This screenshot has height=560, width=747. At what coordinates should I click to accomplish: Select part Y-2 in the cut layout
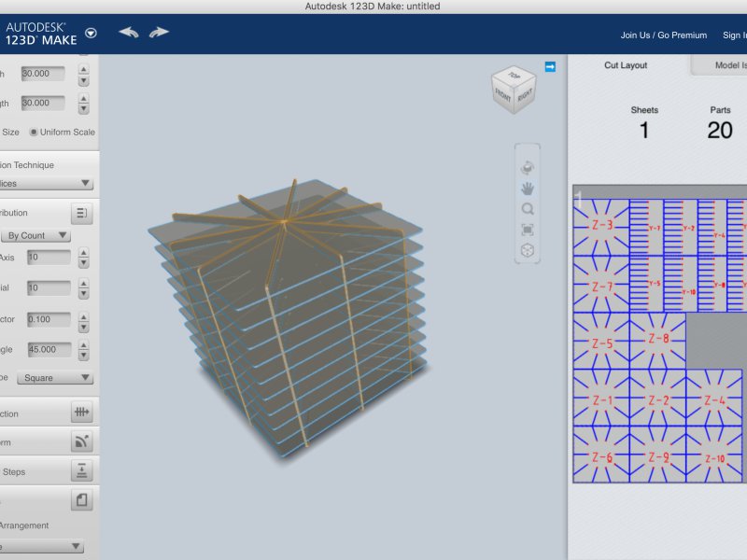pos(681,228)
